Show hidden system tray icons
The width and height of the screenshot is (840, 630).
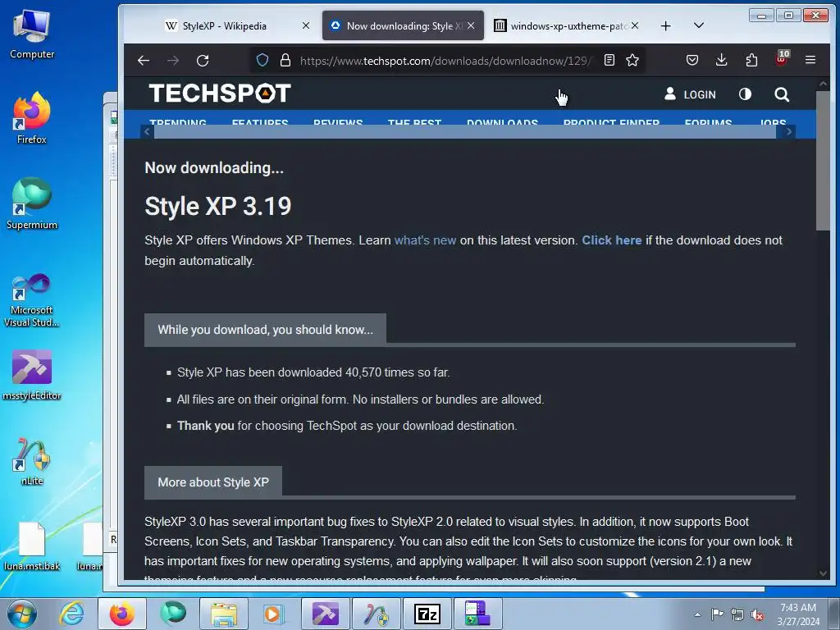point(697,614)
